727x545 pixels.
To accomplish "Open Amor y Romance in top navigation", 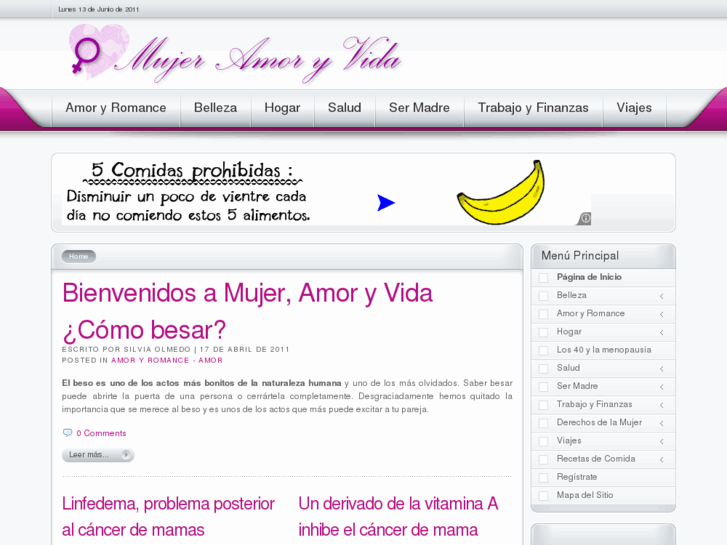I will click(x=116, y=108).
